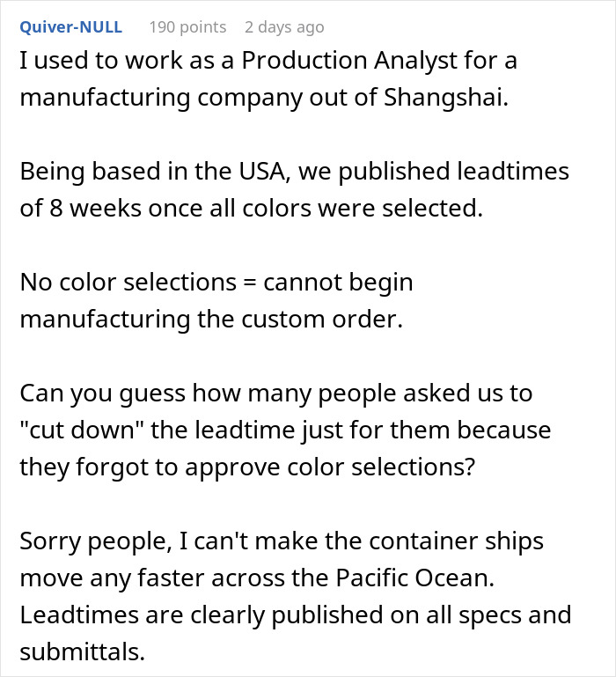Click the 190 points score label
Image resolution: width=616 pixels, height=677 pixels.
point(187,27)
